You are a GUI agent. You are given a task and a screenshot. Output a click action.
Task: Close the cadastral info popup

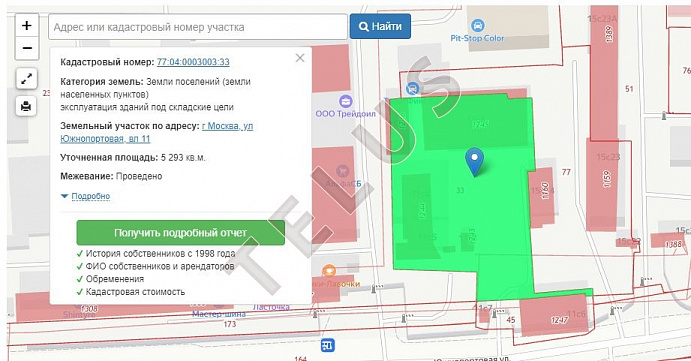[300, 58]
